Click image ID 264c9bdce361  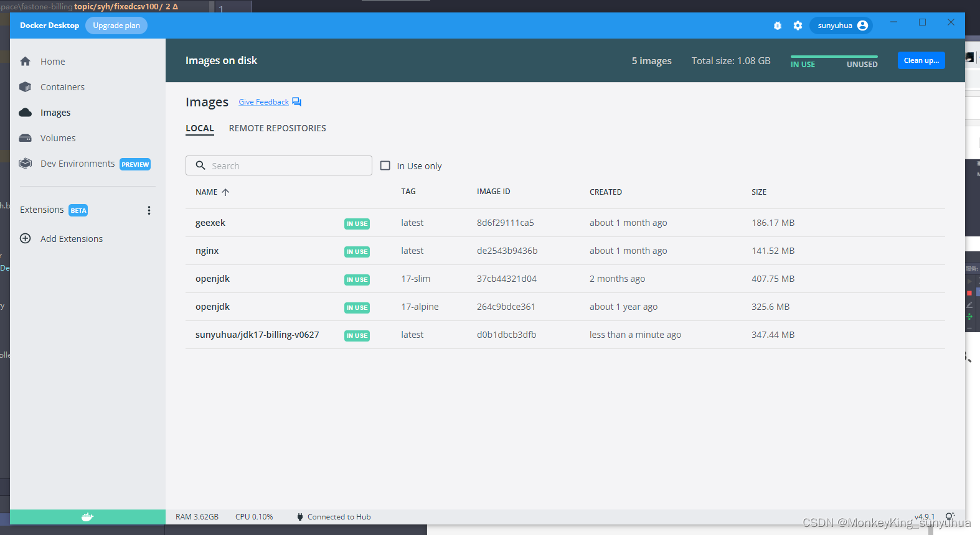[506, 307]
